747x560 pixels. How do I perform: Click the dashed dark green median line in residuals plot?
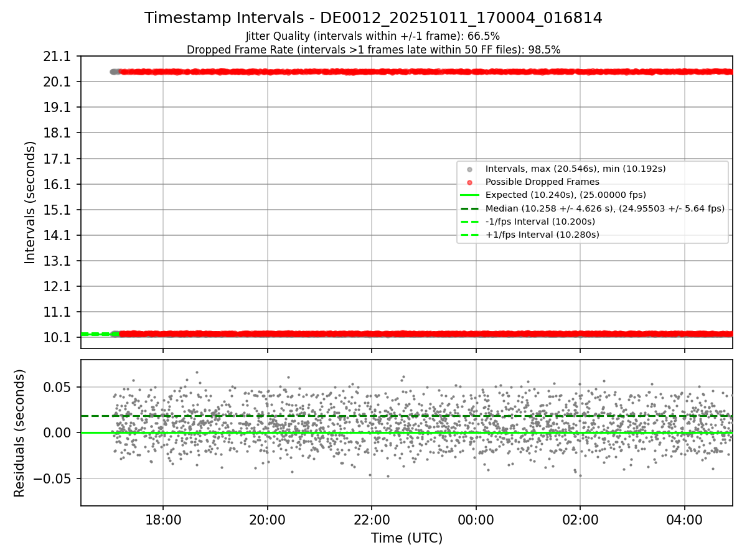406,416
